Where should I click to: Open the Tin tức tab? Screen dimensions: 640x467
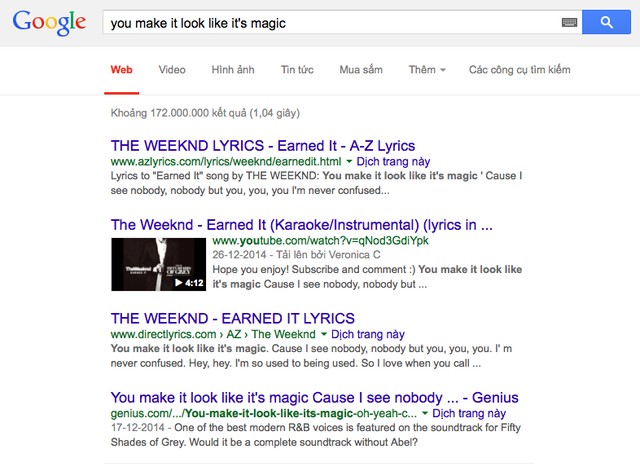pos(297,70)
